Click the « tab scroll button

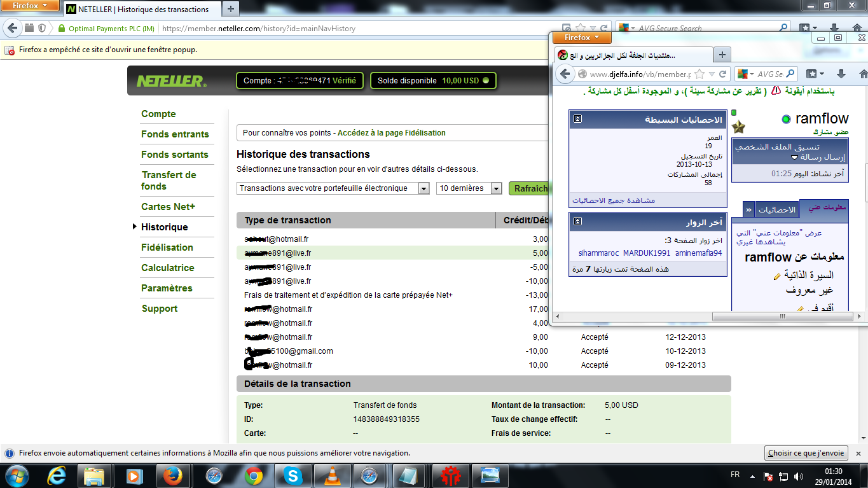click(749, 209)
